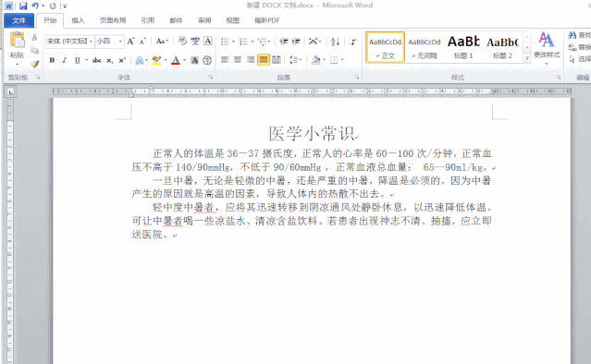Apply strikethrough (abc) formatting
This screenshot has height=364, width=591.
click(x=97, y=60)
